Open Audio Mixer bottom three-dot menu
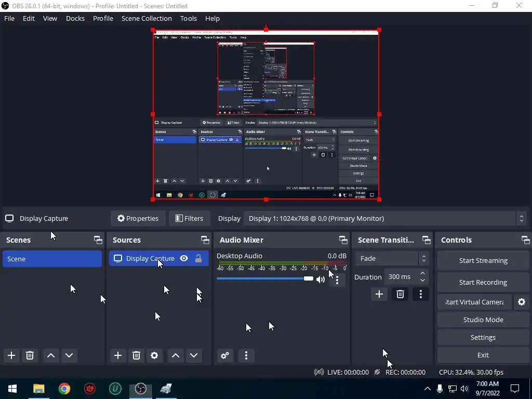The image size is (532, 399). coord(246,355)
